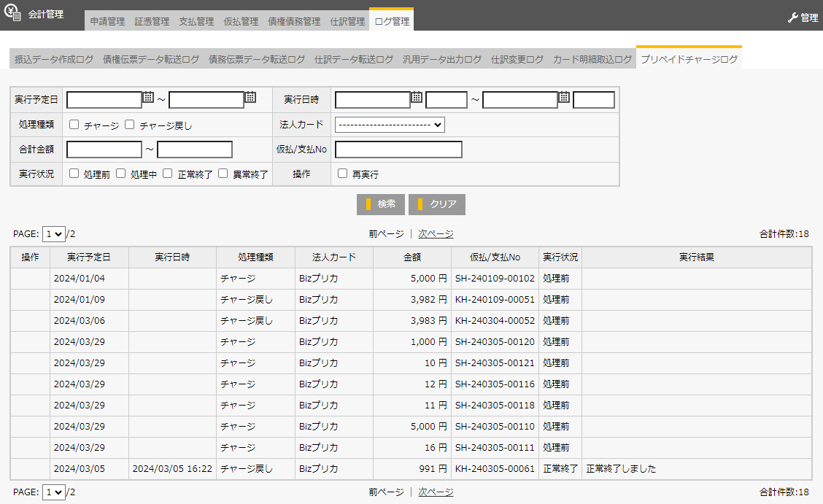823x504 pixels.
Task: Focus the 実行日時 start time field
Action: point(446,100)
